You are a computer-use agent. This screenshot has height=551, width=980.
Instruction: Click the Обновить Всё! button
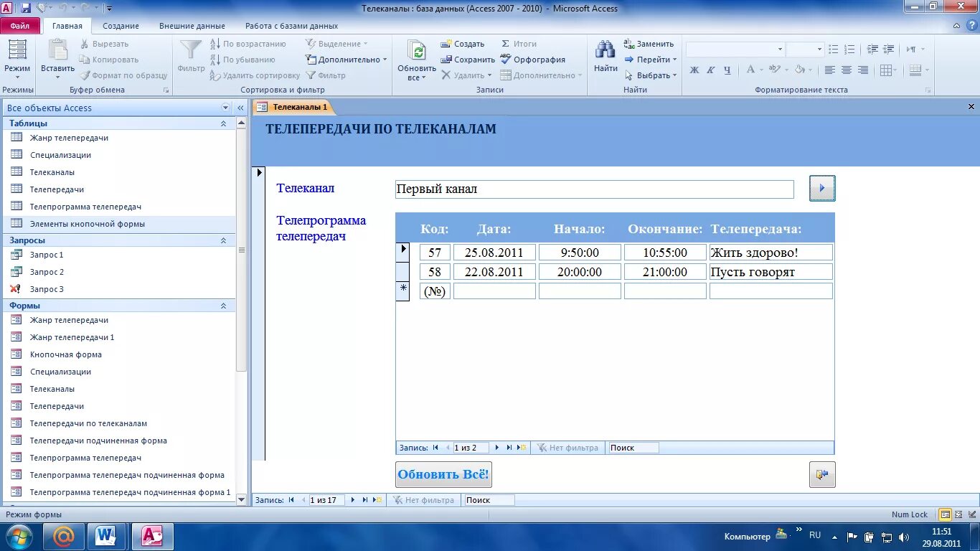443,474
